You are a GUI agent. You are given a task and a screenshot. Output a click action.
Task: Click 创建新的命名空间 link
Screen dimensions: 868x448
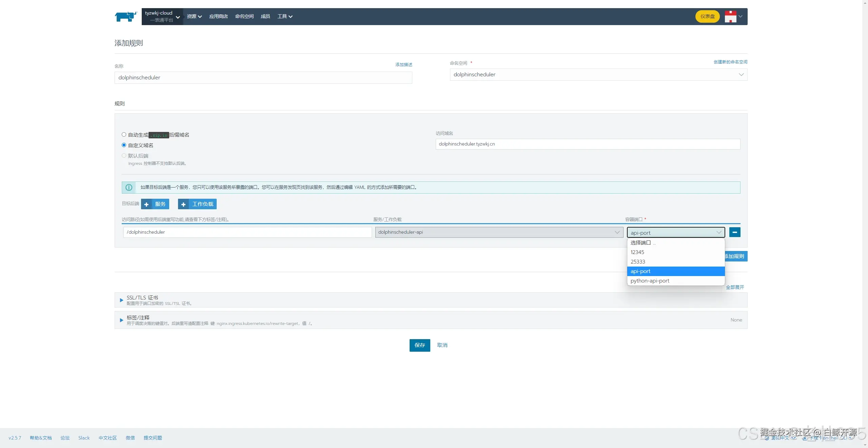click(x=730, y=62)
